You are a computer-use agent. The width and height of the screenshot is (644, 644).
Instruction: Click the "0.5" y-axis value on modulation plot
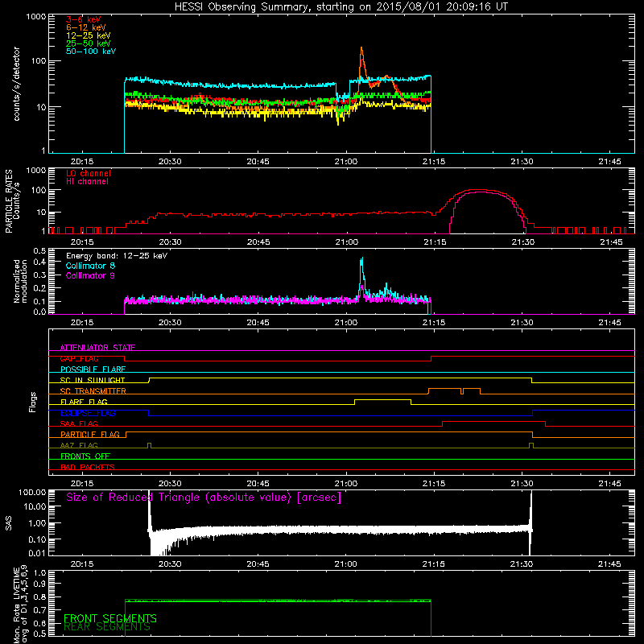[x=39, y=250]
